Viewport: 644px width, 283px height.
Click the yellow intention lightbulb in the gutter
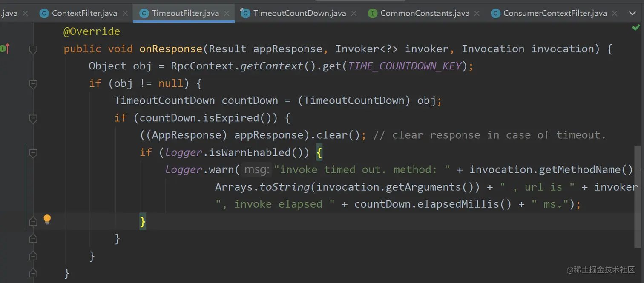pos(47,220)
